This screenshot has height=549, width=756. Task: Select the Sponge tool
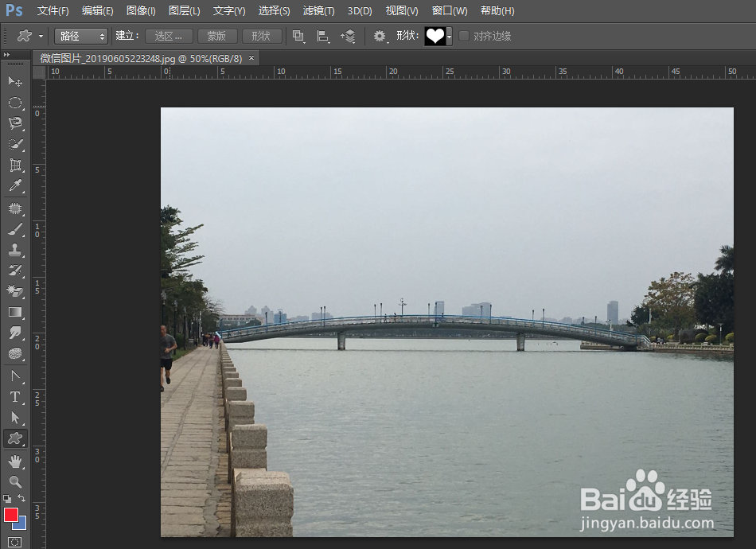pyautogui.click(x=15, y=353)
